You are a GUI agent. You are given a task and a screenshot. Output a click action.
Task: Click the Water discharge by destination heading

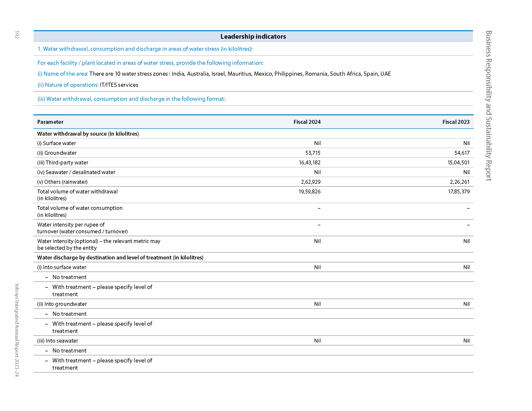(x=120, y=258)
